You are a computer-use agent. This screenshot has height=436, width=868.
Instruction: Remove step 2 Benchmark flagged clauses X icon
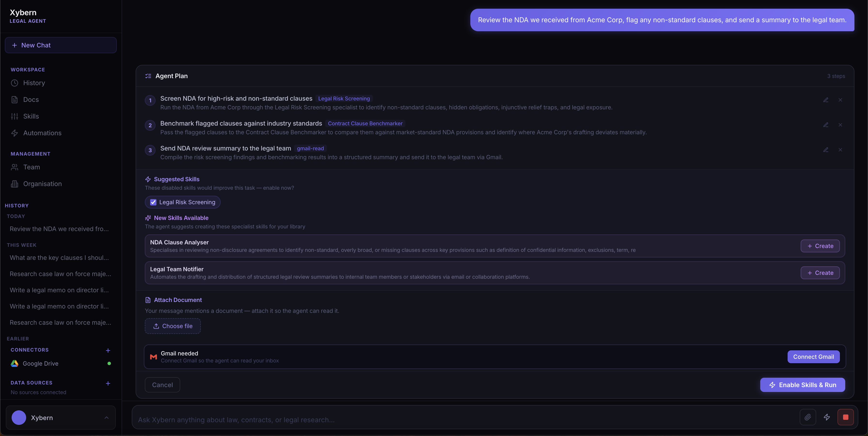click(840, 125)
